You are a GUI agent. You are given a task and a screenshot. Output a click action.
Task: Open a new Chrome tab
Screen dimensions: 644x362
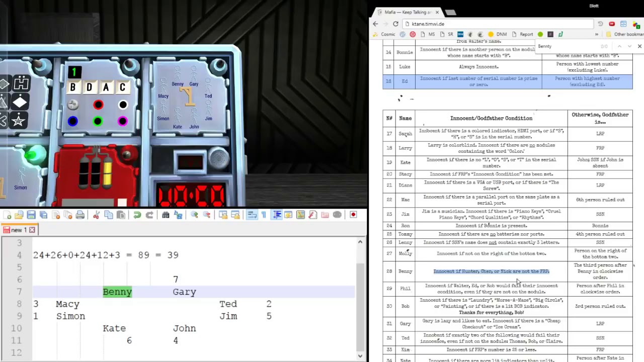(x=450, y=12)
